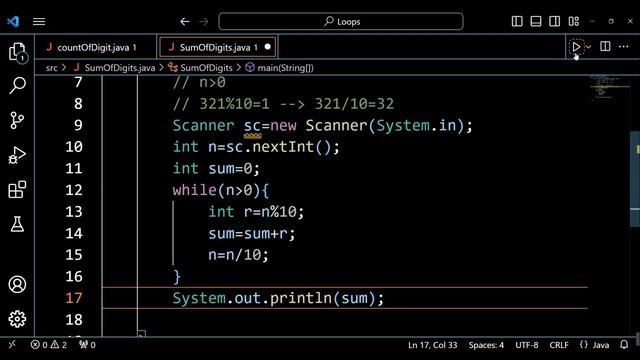Open the Testing flask view
640x360 pixels.
click(x=17, y=224)
